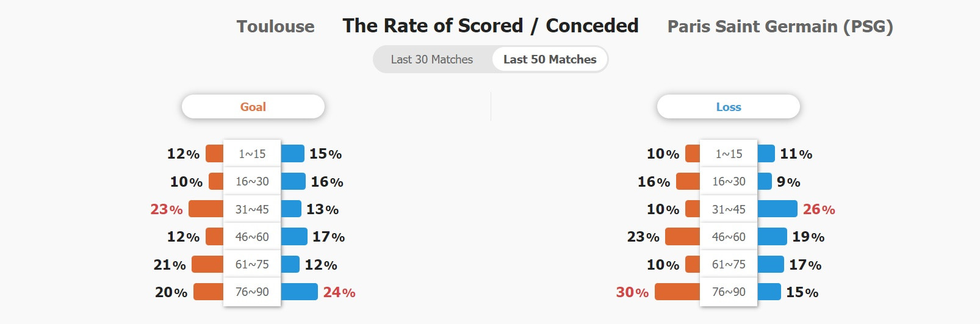980x324 pixels.
Task: Open the Goal tab pill
Action: (x=253, y=107)
